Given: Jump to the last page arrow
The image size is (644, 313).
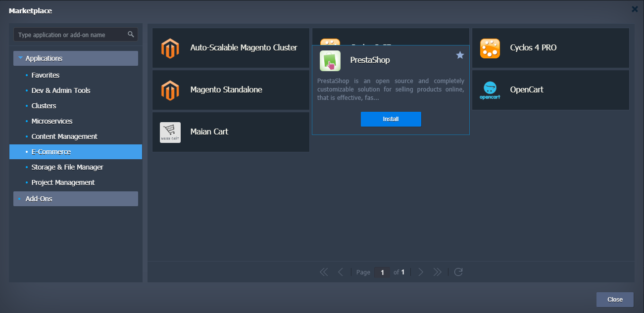Looking at the screenshot, I should tap(437, 272).
